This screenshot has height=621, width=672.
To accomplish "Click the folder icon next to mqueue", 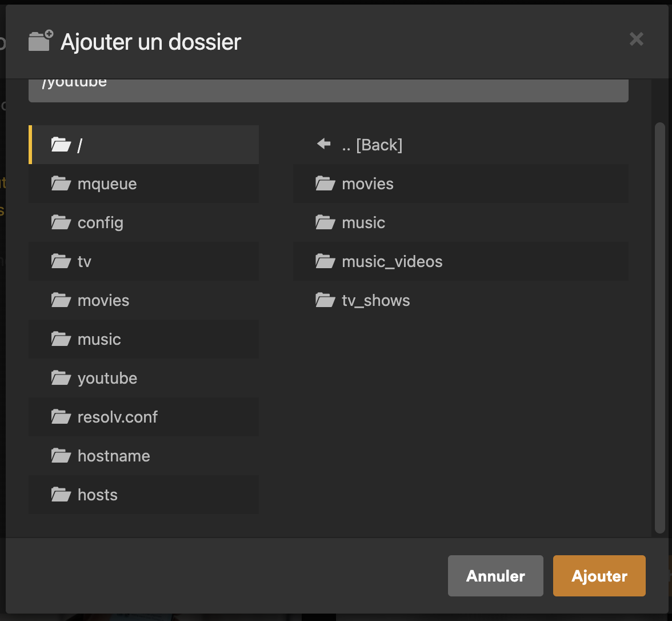I will pos(61,184).
